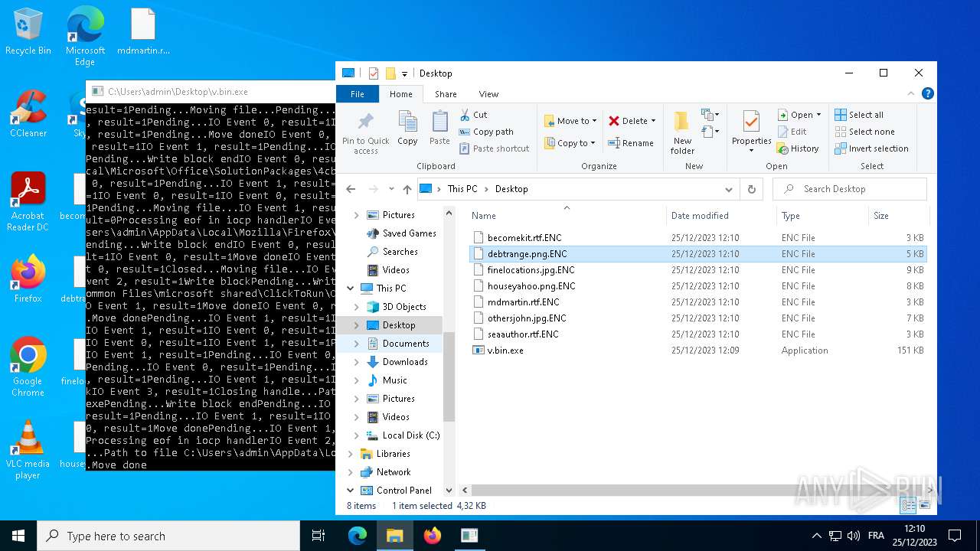Collapse This PC tree node
980x551 pixels.
(x=351, y=289)
